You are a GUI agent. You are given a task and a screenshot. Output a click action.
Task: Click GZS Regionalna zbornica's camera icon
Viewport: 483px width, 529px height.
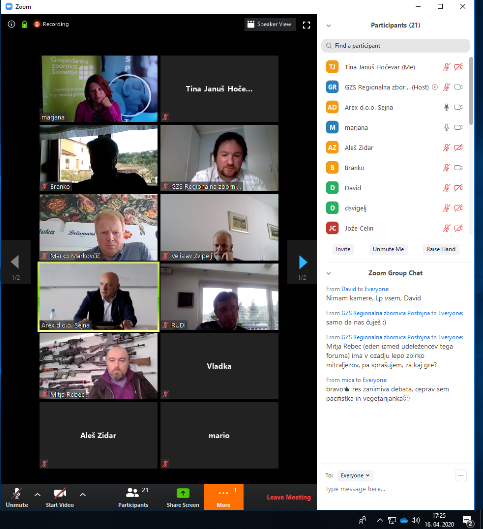click(x=458, y=87)
